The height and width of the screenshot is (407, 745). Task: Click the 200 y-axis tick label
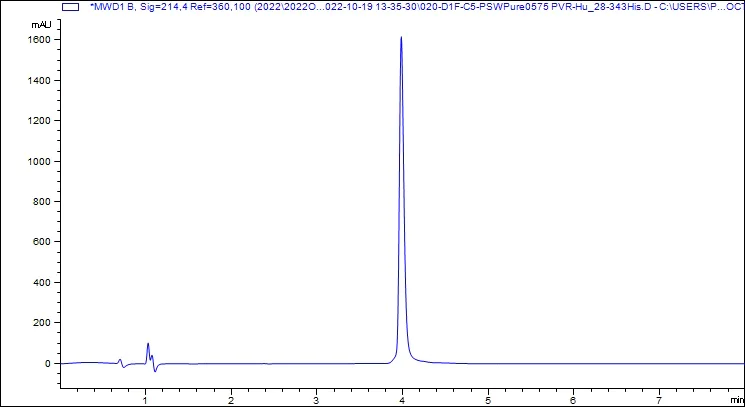pyautogui.click(x=42, y=323)
